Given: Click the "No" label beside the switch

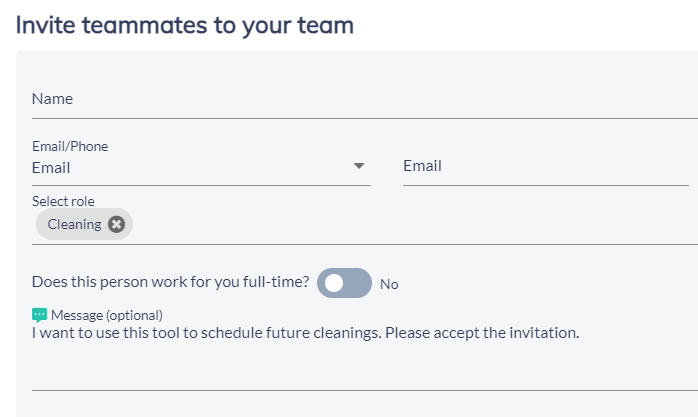Looking at the screenshot, I should pos(389,284).
